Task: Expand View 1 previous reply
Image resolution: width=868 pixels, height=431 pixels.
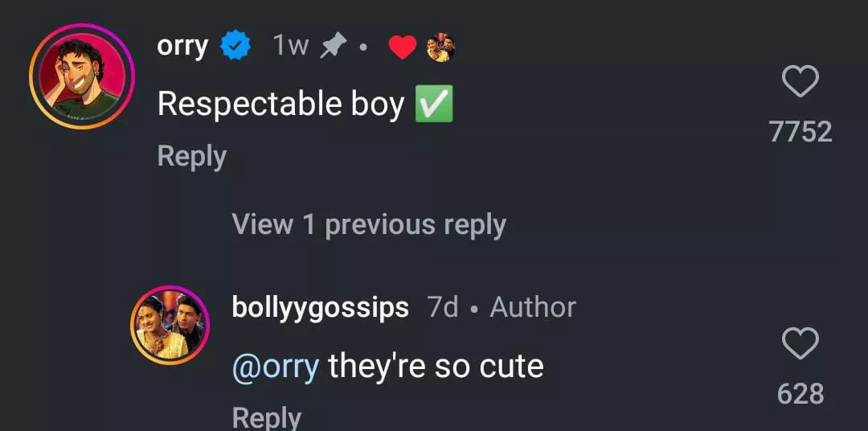Action: (x=369, y=224)
